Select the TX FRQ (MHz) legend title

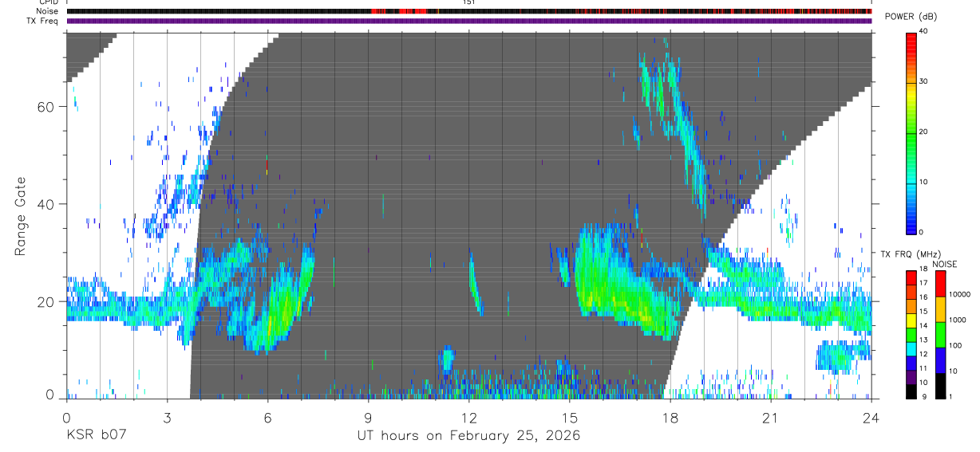point(910,254)
